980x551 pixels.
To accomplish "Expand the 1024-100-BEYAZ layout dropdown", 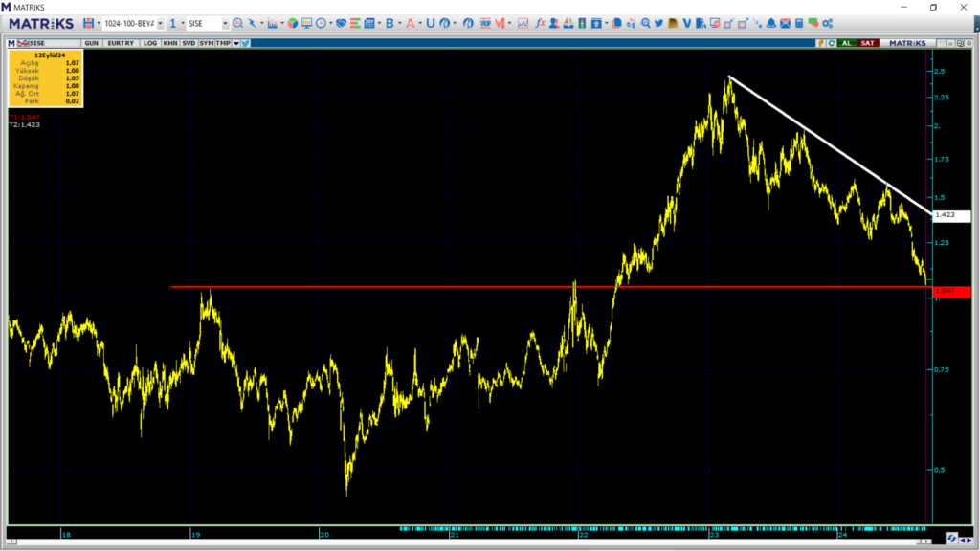I will [159, 23].
